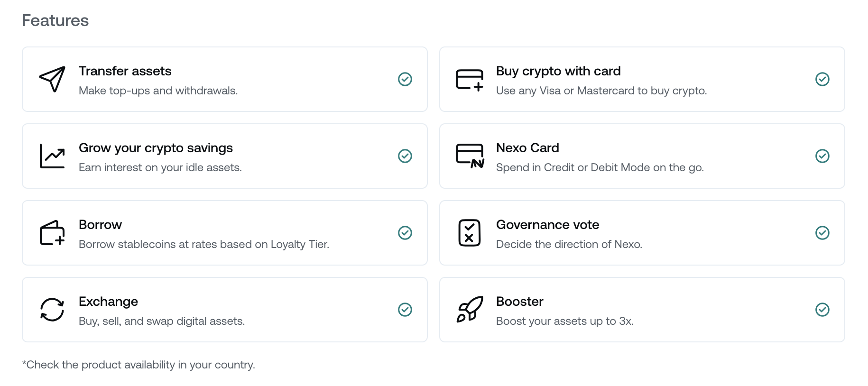Click the Buy crypto with card icon

pos(470,79)
